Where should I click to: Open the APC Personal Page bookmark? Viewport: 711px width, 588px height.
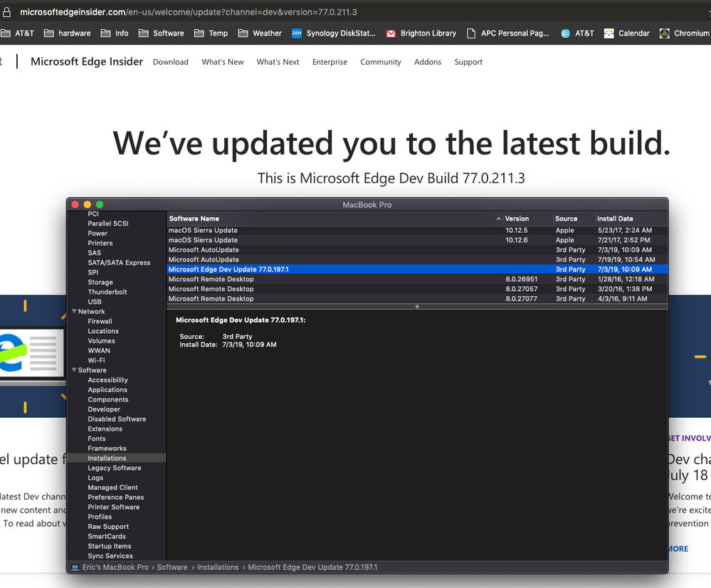point(507,33)
